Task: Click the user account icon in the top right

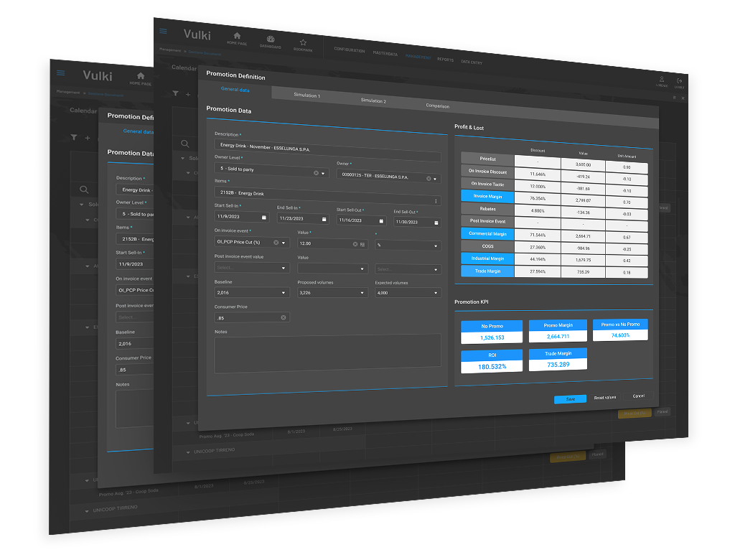Action: tap(661, 82)
